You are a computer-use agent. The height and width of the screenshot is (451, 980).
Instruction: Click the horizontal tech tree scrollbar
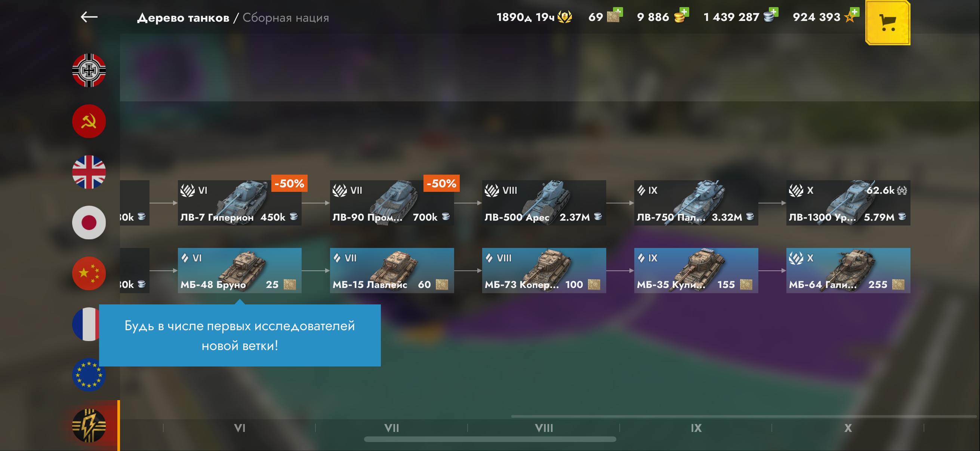(490, 439)
